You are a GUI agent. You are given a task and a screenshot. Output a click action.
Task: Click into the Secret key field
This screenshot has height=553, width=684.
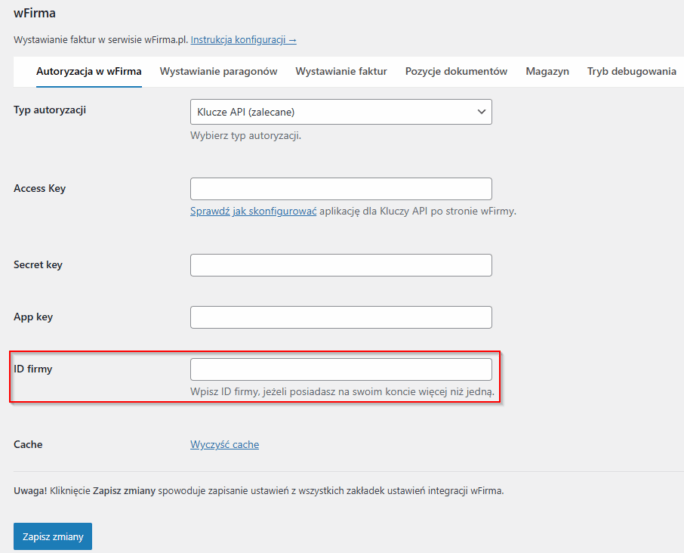click(341, 265)
